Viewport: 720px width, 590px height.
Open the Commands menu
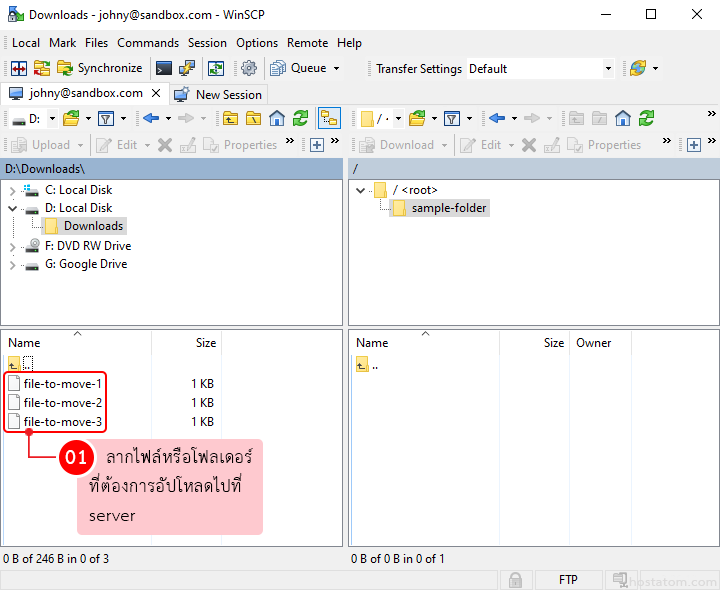(x=148, y=43)
